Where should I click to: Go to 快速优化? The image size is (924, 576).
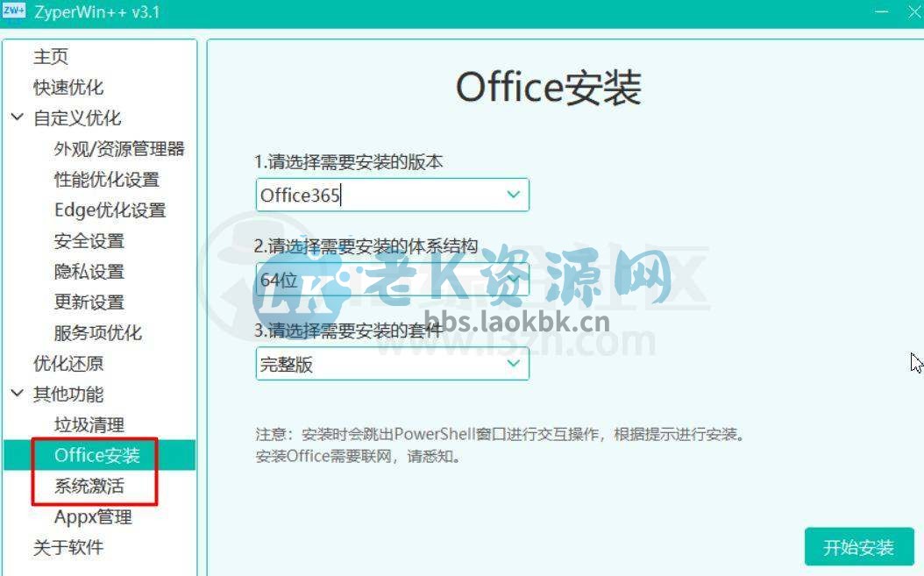(68, 88)
